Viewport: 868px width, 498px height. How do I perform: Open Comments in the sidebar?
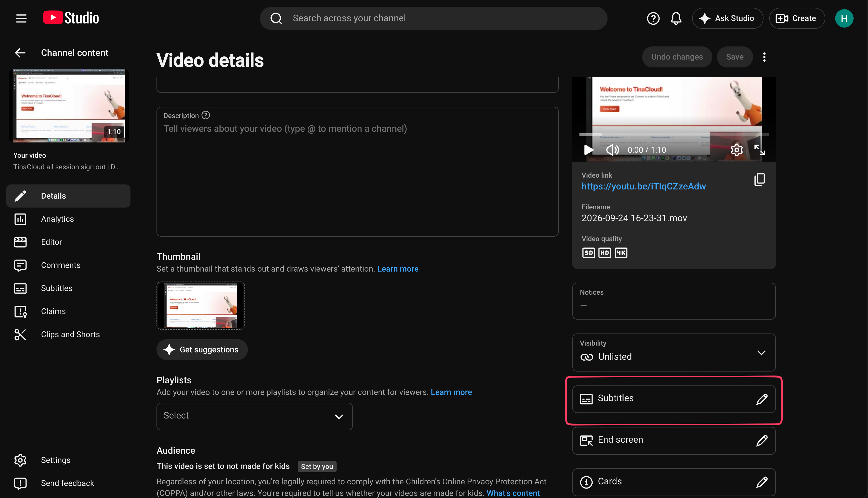[x=69, y=265]
